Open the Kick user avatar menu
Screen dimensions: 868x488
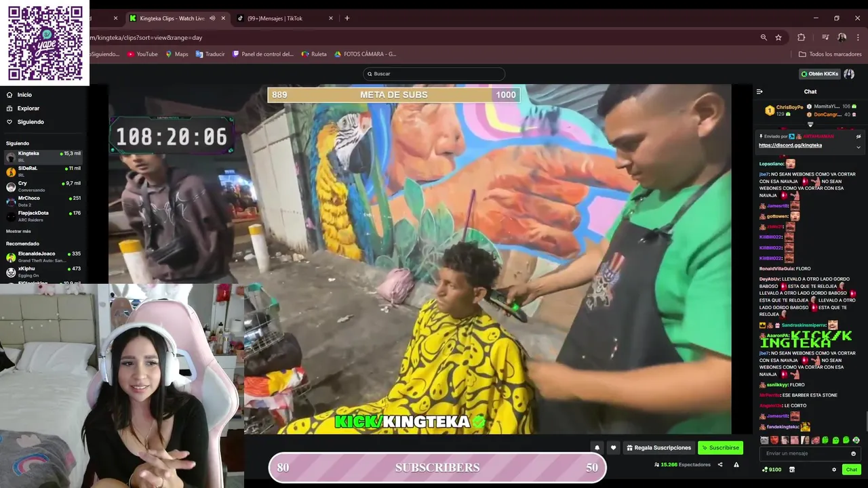click(x=849, y=74)
